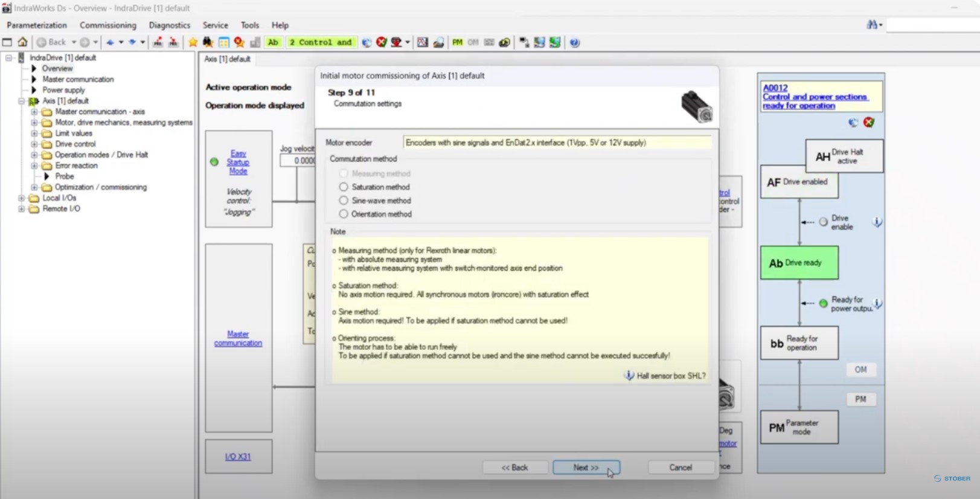Expand the Local I/Os folder
Viewport: 980px width, 499px height.
tap(22, 198)
